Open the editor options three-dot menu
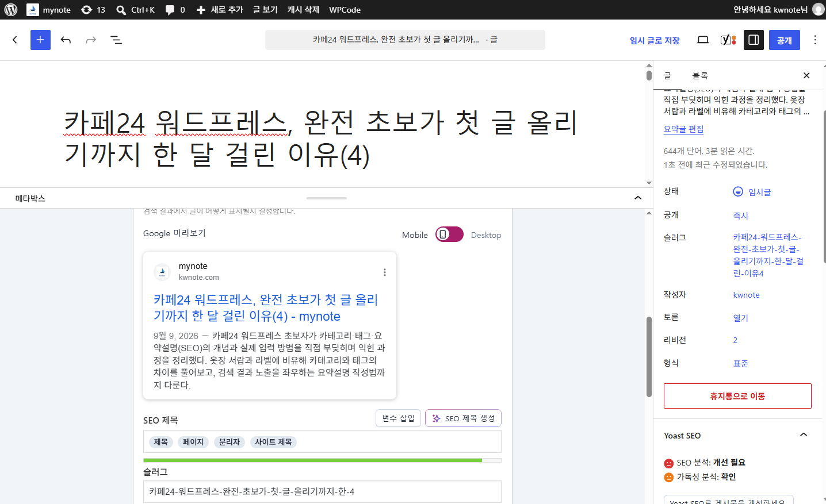Image resolution: width=826 pixels, height=504 pixels. pyautogui.click(x=815, y=40)
